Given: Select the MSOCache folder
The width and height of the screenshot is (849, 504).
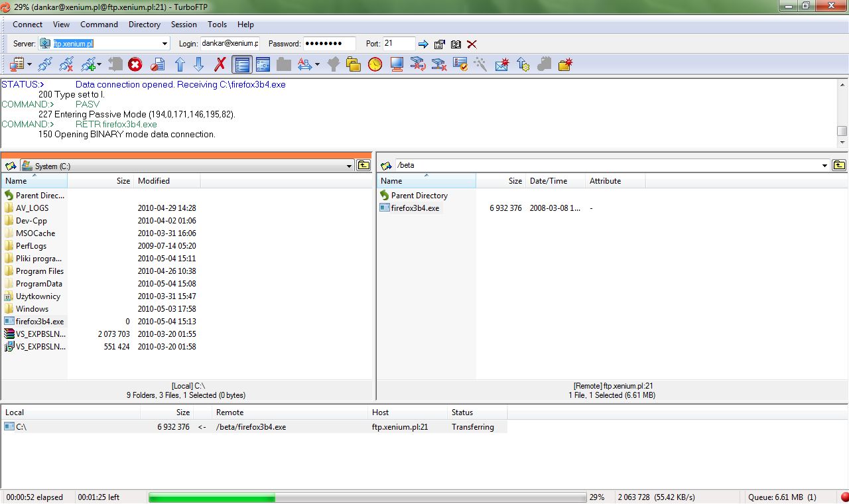Looking at the screenshot, I should [35, 233].
